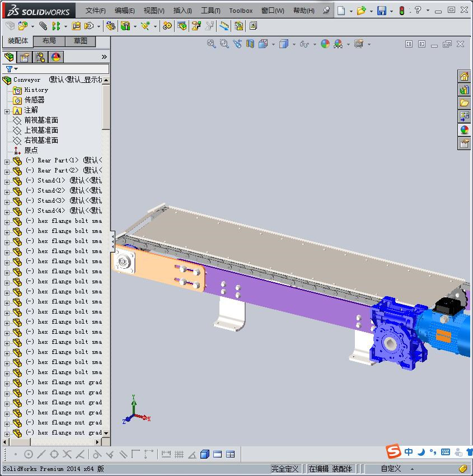The height and width of the screenshot is (476, 473).
Task: Open the 编辑(E) menu
Action: pyautogui.click(x=124, y=11)
